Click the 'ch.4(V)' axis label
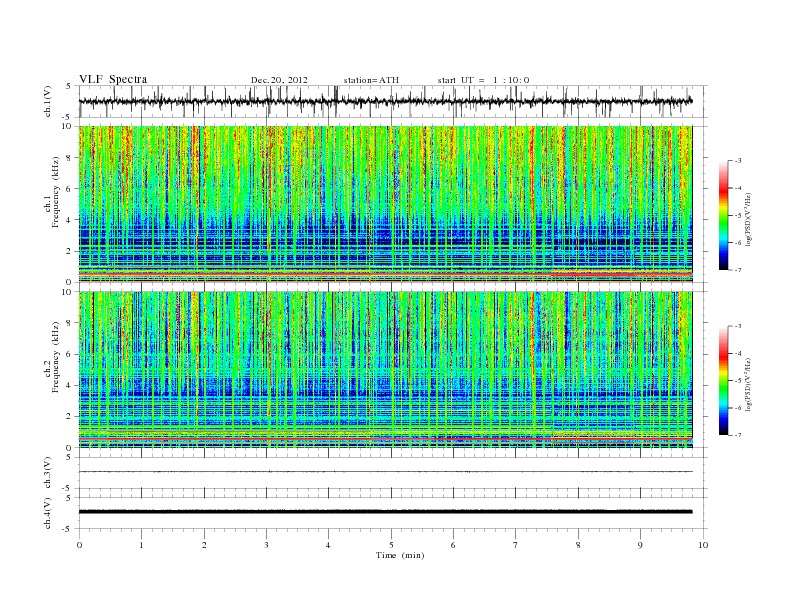Screen dimensions: 792x612 click(x=48, y=513)
